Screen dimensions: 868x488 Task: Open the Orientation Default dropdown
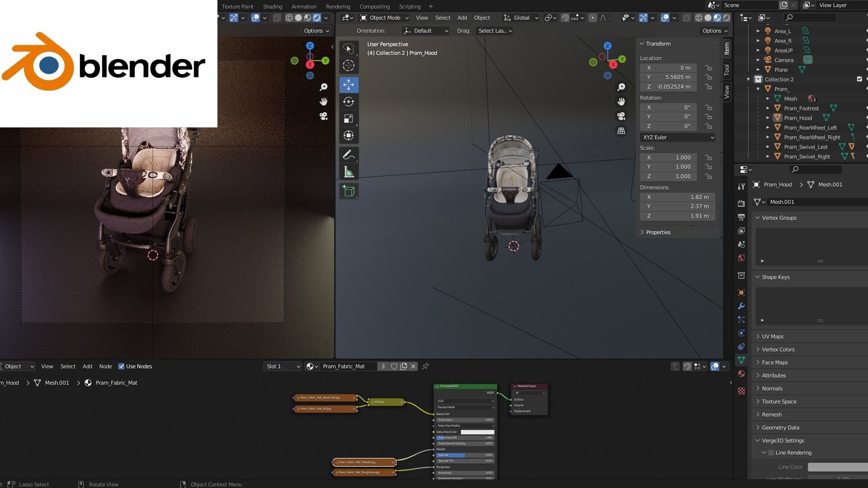[x=426, y=31]
